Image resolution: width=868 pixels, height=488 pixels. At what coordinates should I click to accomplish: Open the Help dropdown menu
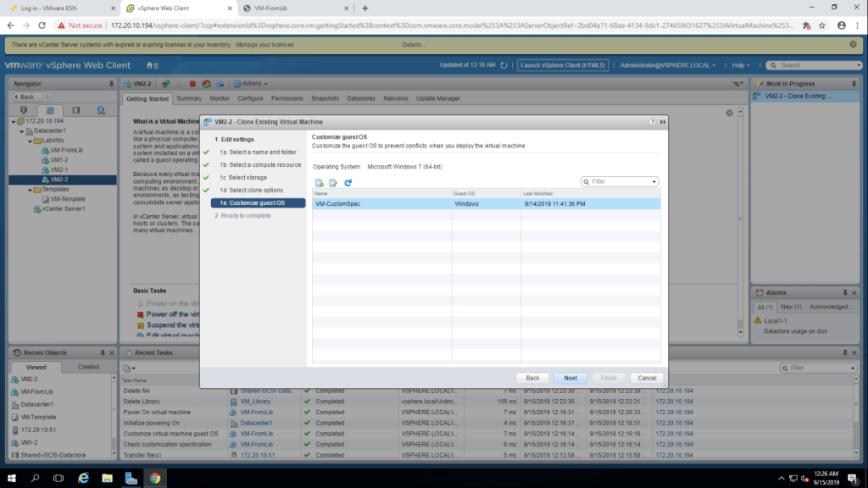[743, 65]
